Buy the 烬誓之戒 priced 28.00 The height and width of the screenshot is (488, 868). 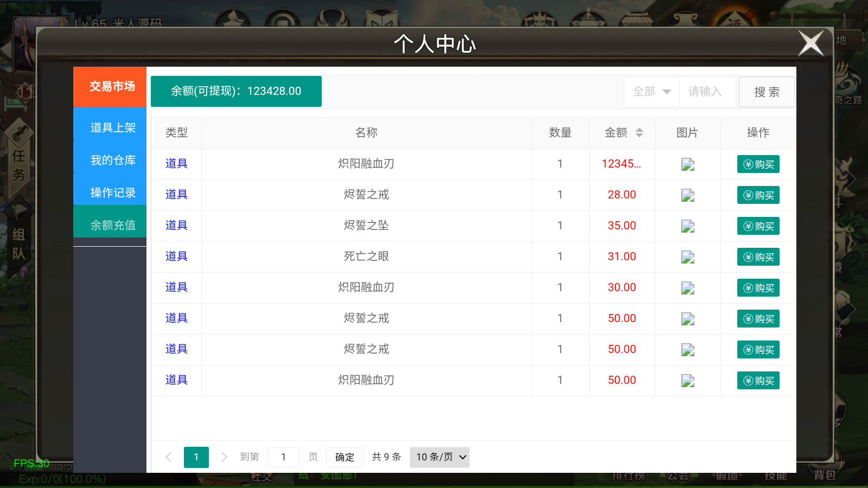point(758,195)
